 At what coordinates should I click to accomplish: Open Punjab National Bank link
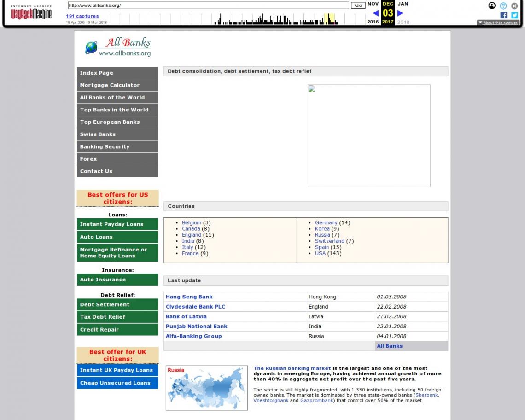point(197,327)
